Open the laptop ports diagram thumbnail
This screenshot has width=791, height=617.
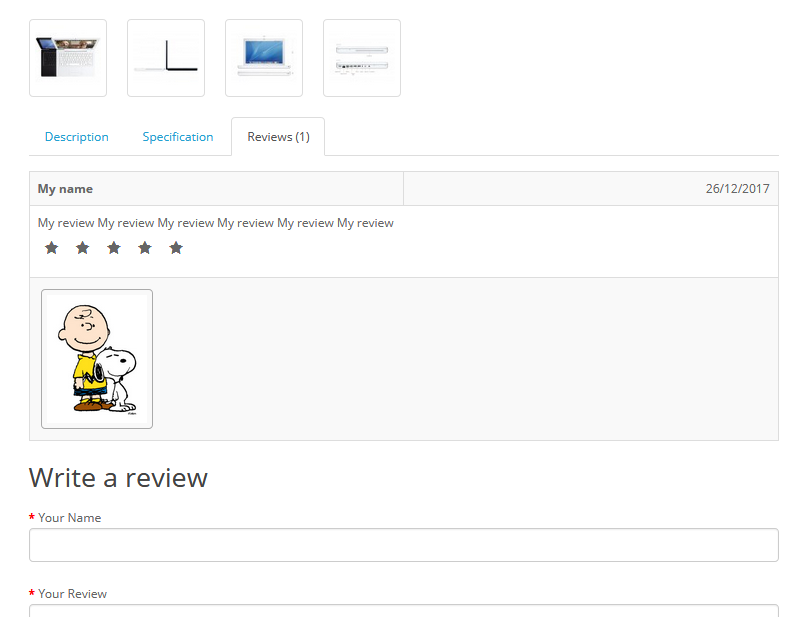click(x=362, y=58)
